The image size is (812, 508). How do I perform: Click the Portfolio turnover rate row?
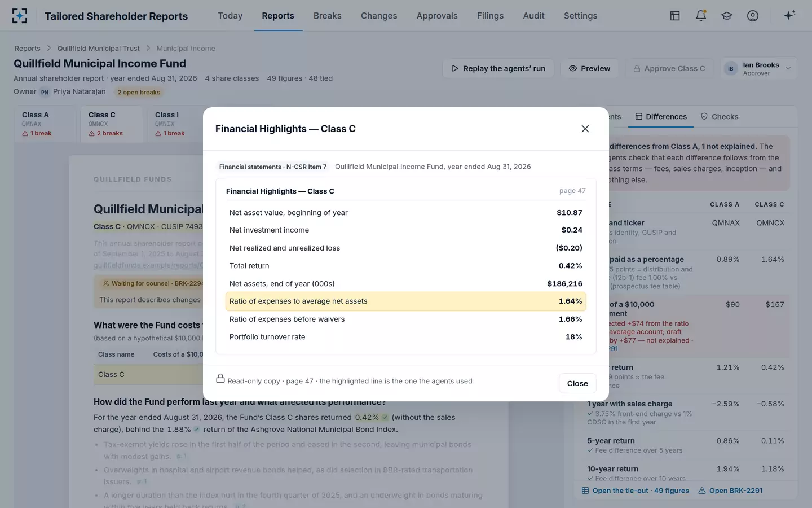(406, 337)
